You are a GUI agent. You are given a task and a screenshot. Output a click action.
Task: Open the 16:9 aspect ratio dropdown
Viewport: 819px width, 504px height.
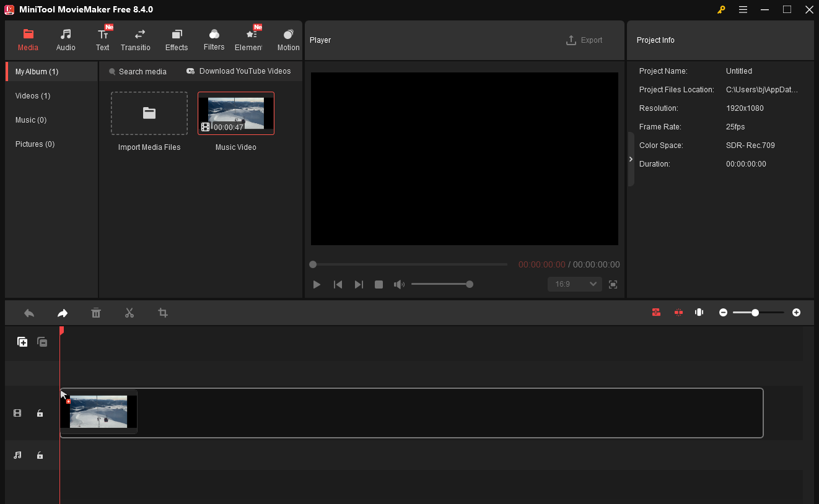click(574, 284)
